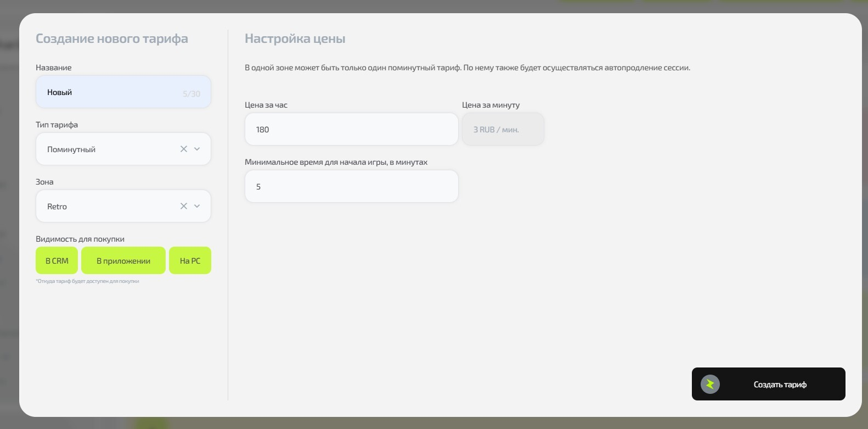Toggle В CRM purchase visibility
The height and width of the screenshot is (429, 868).
click(x=57, y=260)
